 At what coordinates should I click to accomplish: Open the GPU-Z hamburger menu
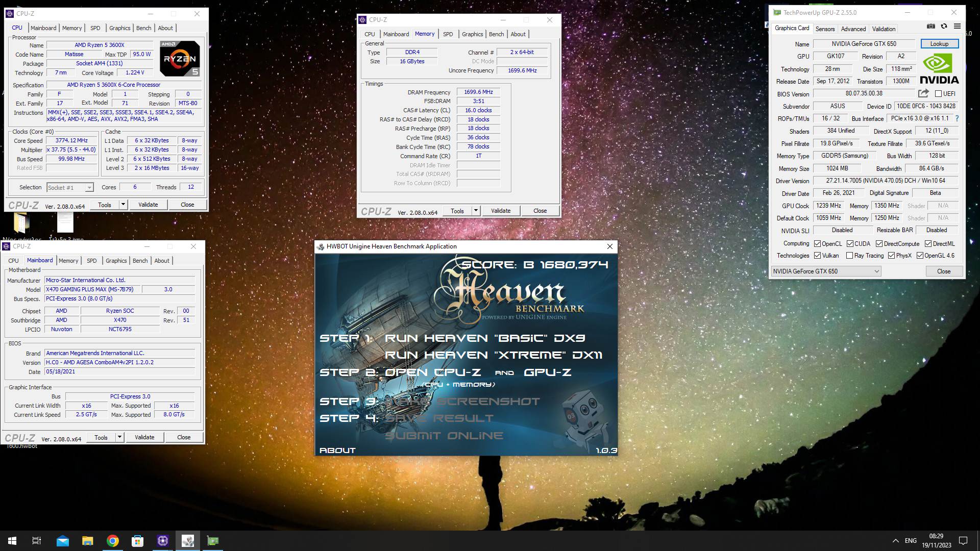coord(957,27)
